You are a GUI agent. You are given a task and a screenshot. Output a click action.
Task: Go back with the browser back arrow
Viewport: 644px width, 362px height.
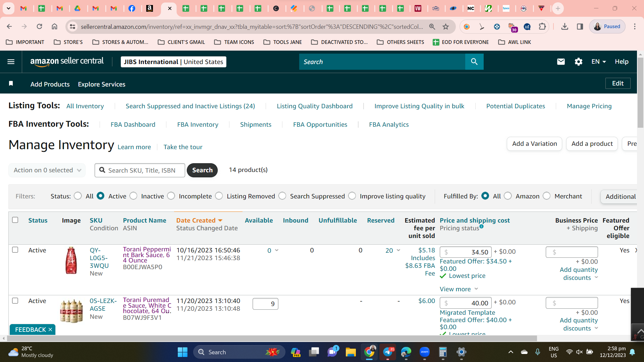point(9,26)
